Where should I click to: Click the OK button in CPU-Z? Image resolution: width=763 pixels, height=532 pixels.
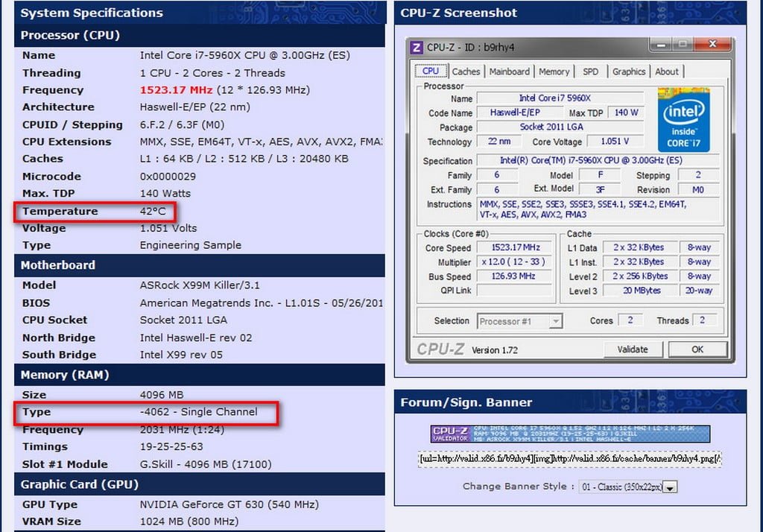point(697,349)
